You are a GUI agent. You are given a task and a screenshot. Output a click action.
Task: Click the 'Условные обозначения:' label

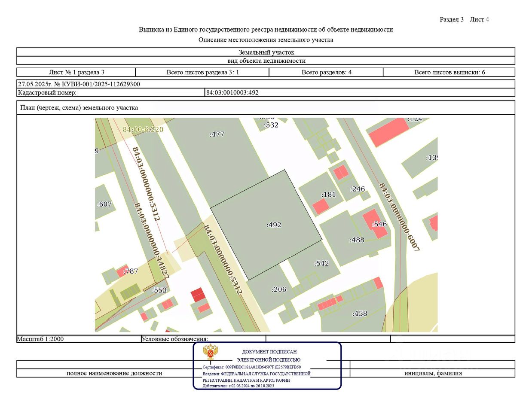[x=175, y=339]
